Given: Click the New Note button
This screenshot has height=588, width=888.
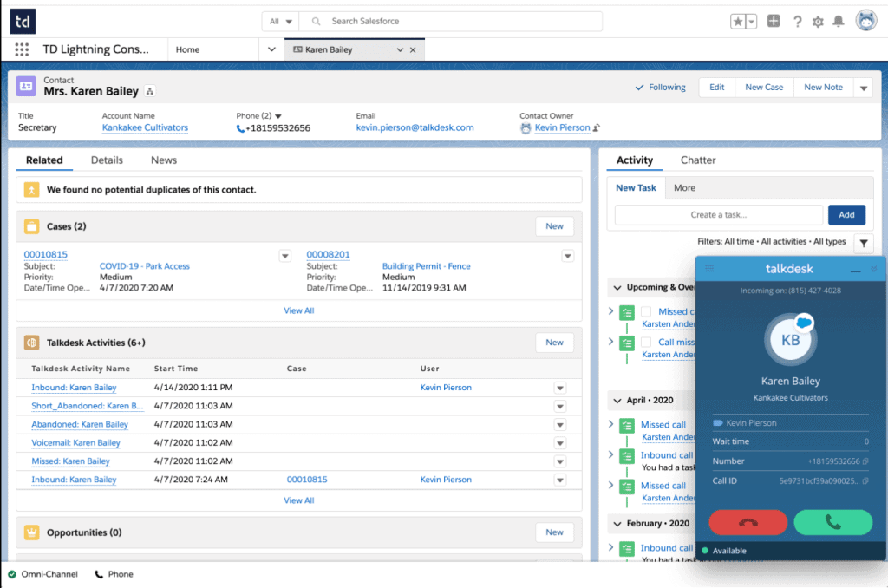Looking at the screenshot, I should click(824, 88).
